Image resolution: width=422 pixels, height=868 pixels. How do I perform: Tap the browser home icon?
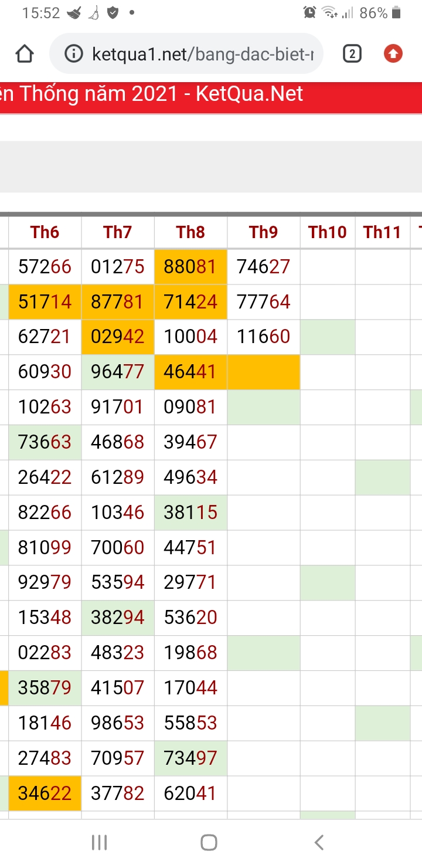tap(25, 55)
